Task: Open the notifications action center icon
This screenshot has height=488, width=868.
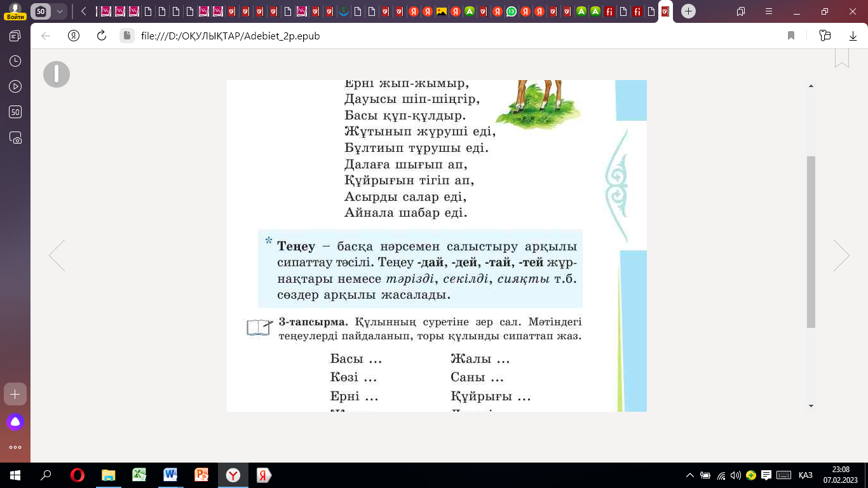Action: 766,475
